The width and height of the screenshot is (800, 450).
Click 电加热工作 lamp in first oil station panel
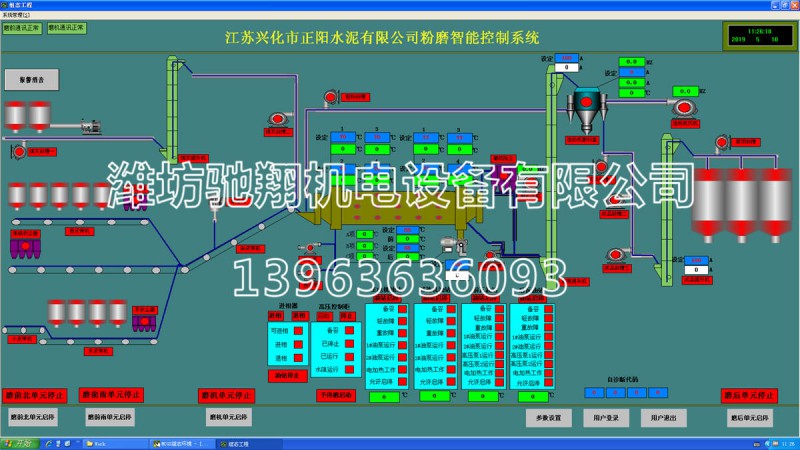(x=403, y=369)
